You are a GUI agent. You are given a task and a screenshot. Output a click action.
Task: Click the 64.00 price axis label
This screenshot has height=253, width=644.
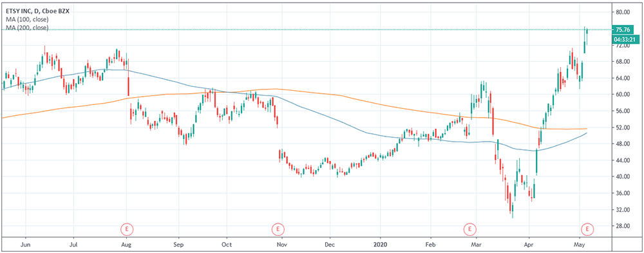623,78
